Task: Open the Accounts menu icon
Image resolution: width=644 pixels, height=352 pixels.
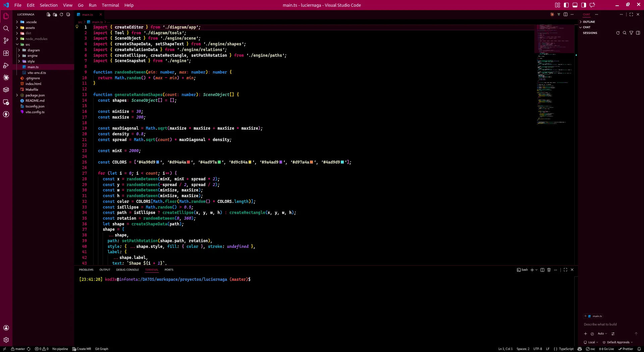Action: (x=6, y=328)
